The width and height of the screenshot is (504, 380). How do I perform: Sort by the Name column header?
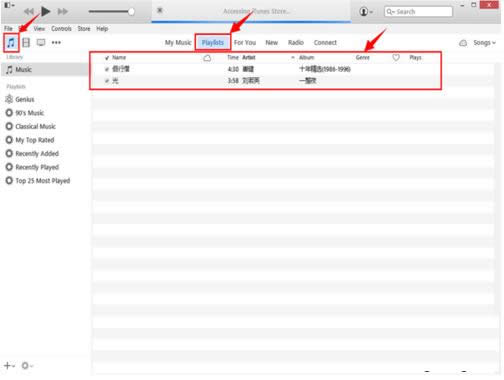pyautogui.click(x=119, y=58)
